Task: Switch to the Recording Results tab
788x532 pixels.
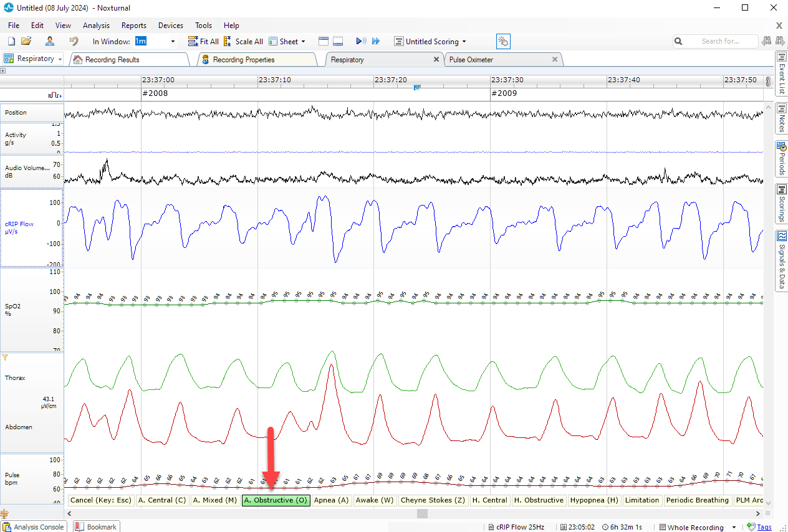Action: coord(129,60)
